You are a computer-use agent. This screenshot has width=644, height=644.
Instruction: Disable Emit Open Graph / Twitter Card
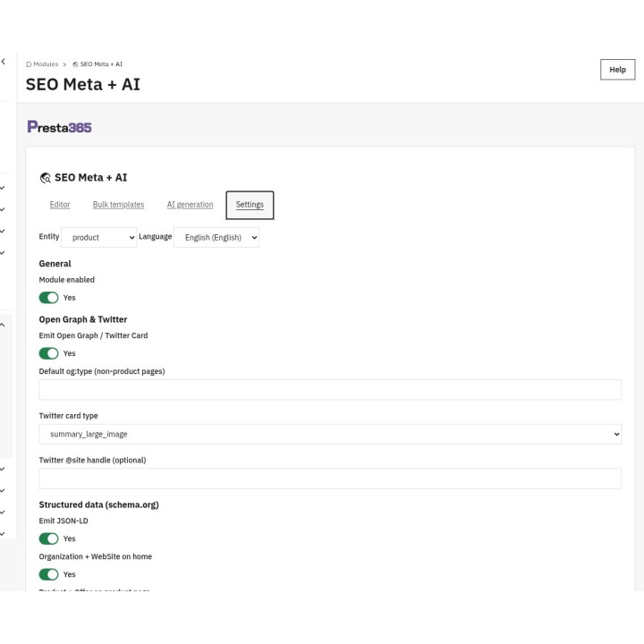(49, 353)
